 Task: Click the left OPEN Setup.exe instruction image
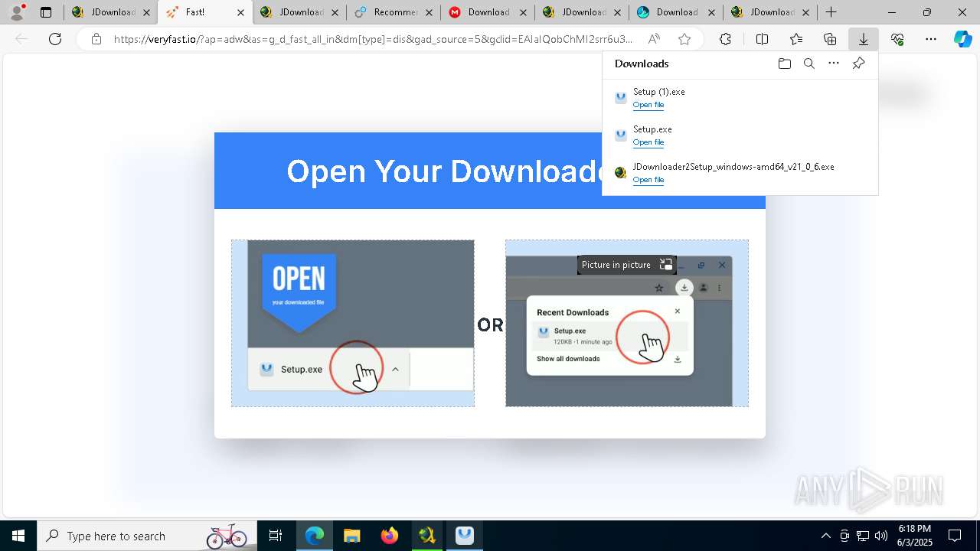point(353,323)
